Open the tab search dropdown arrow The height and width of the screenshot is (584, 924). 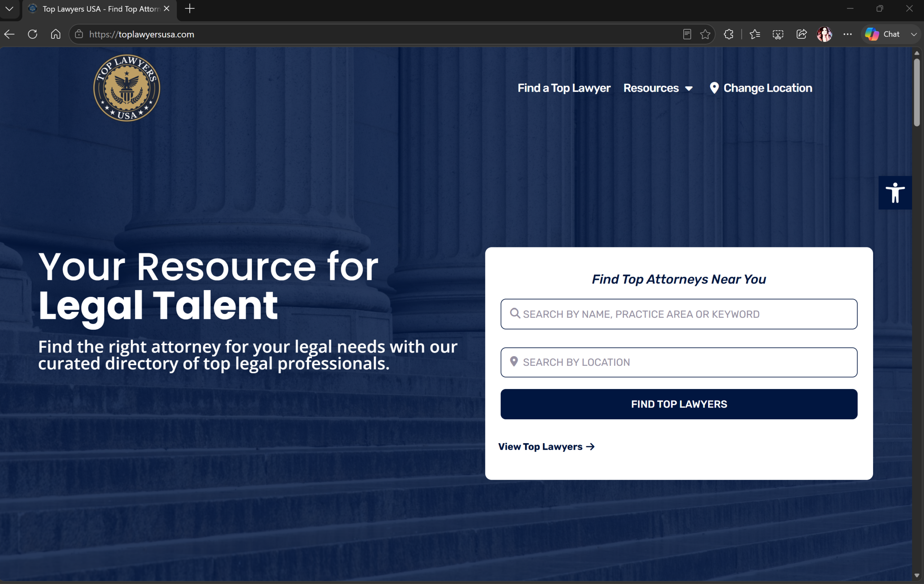point(10,8)
